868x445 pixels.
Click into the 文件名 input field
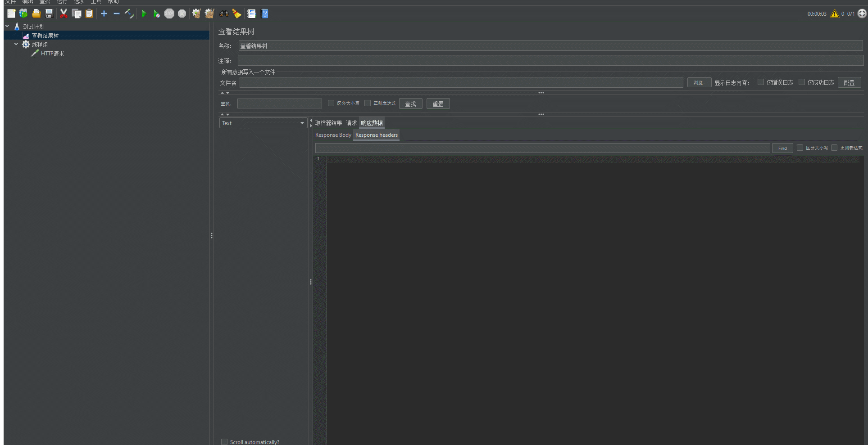[x=461, y=83]
